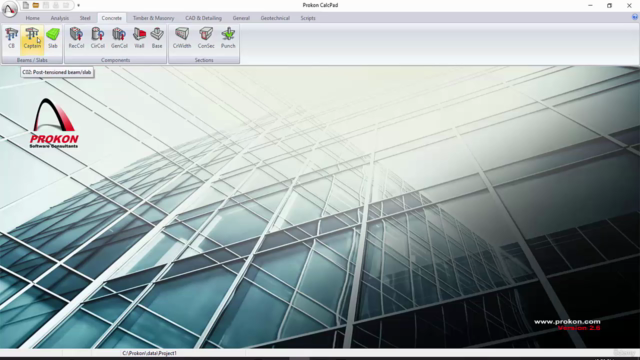Create a new file from quick access toolbar
This screenshot has height=360, width=640.
26,5
